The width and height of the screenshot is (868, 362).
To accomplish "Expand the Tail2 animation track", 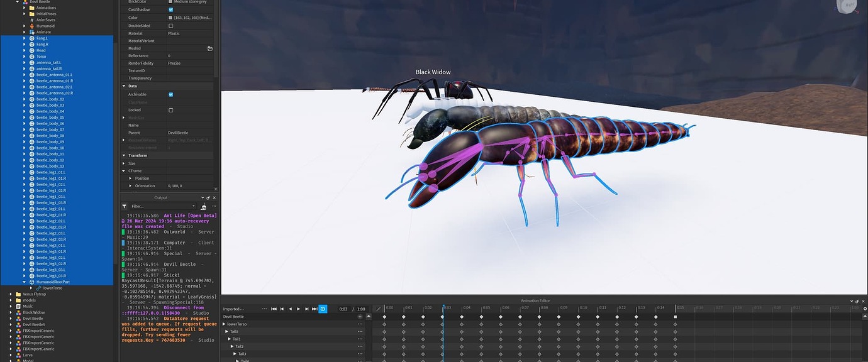I will click(x=232, y=346).
